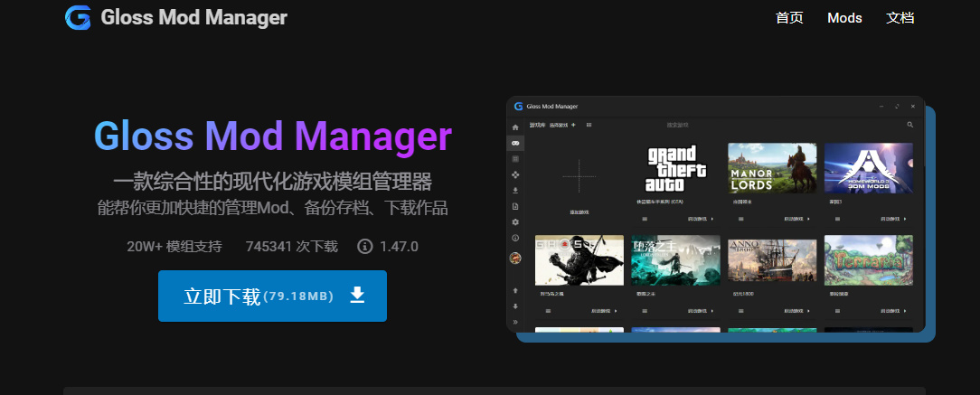Select the 堕落之主 game thumbnail
Screen dimensions: 980x395
[x=675, y=260]
